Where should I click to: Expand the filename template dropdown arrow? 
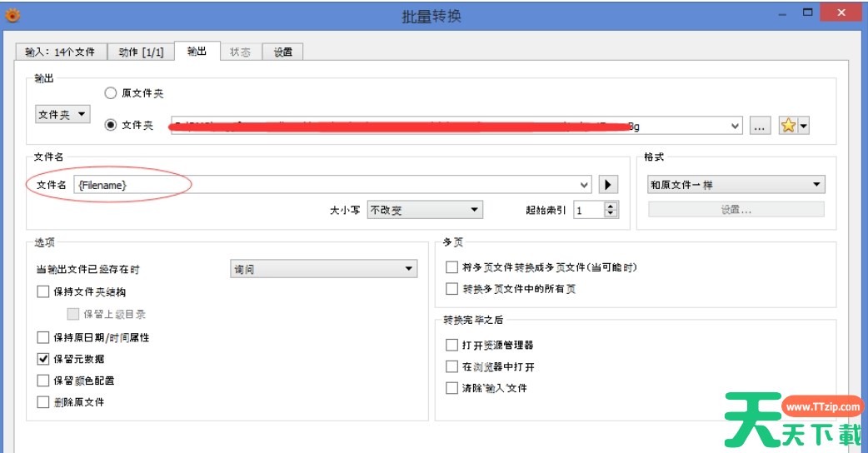[585, 185]
